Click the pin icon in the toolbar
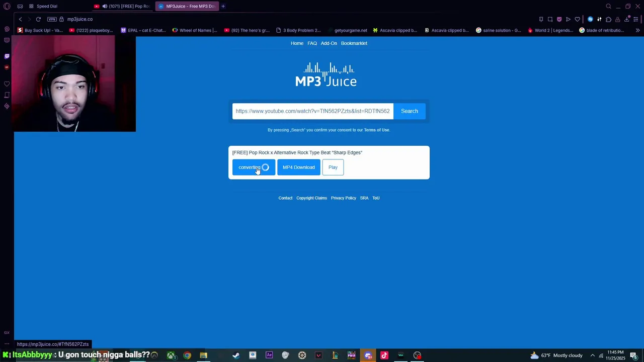This screenshot has width=644, height=362. pyautogui.click(x=541, y=19)
